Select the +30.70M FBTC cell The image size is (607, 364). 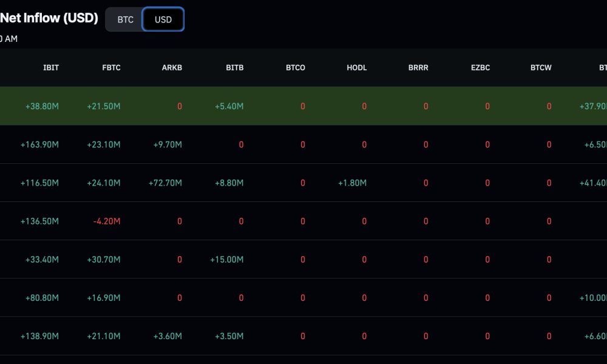click(103, 260)
